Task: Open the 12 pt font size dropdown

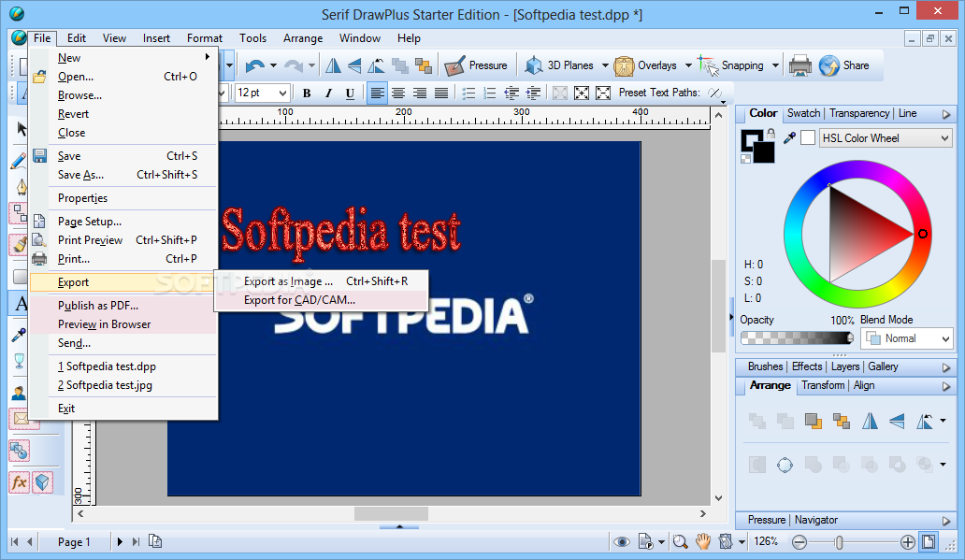Action: [x=282, y=93]
